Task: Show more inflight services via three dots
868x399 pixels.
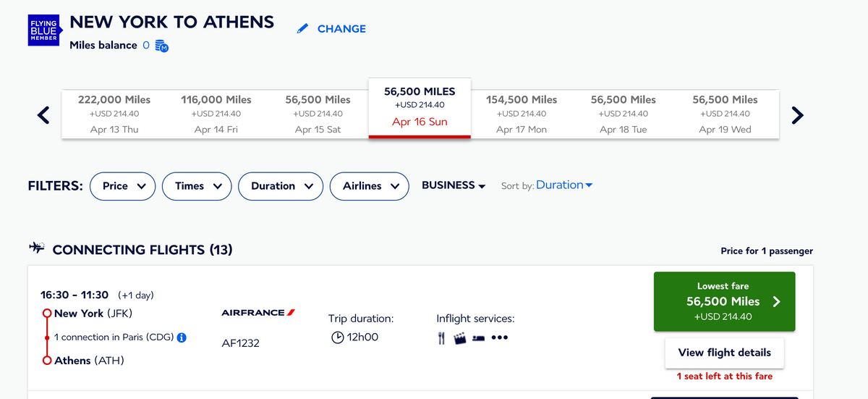Action: (500, 338)
